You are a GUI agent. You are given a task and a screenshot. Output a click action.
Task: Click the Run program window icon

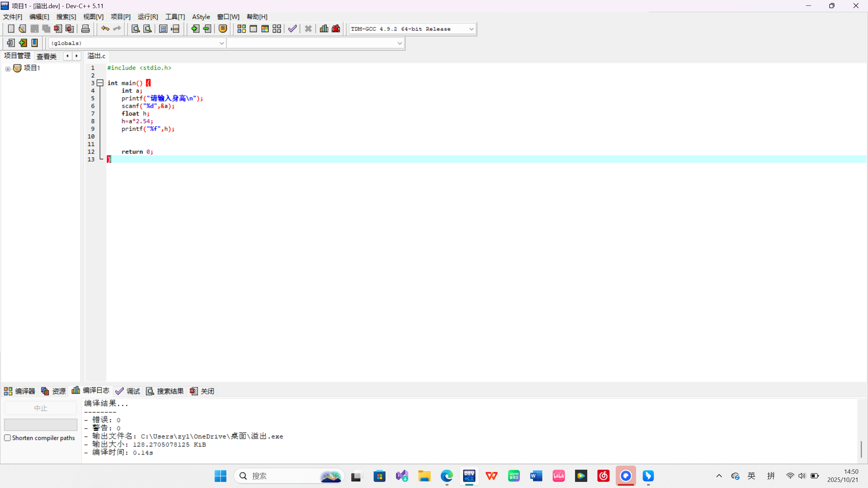point(253,29)
